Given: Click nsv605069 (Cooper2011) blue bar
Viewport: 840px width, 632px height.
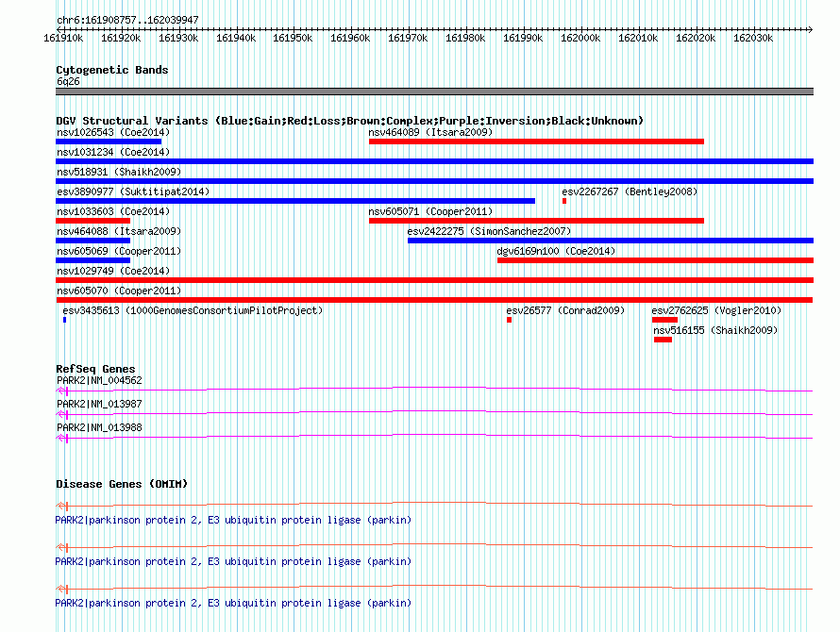Looking at the screenshot, I should (x=92, y=260).
